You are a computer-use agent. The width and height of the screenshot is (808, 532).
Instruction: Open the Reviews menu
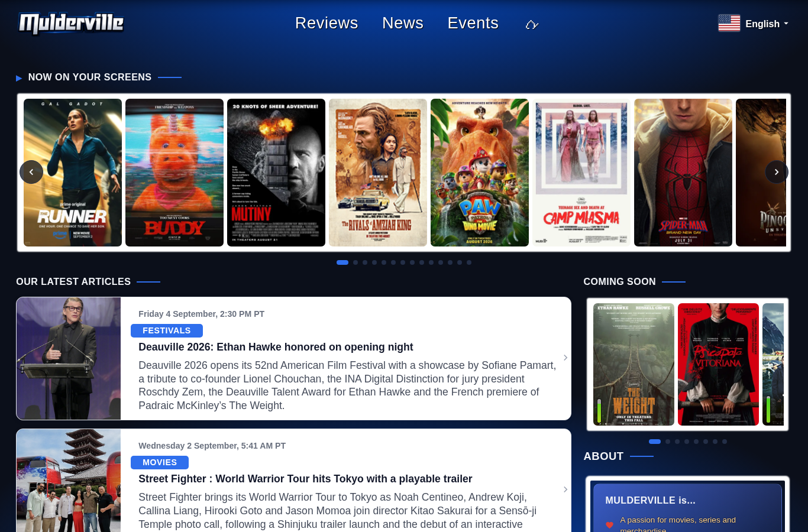tap(327, 23)
